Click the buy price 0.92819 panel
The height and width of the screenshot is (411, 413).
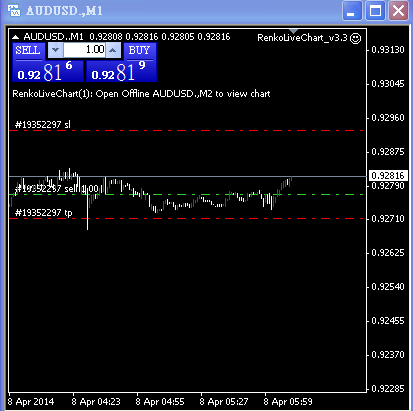click(121, 71)
